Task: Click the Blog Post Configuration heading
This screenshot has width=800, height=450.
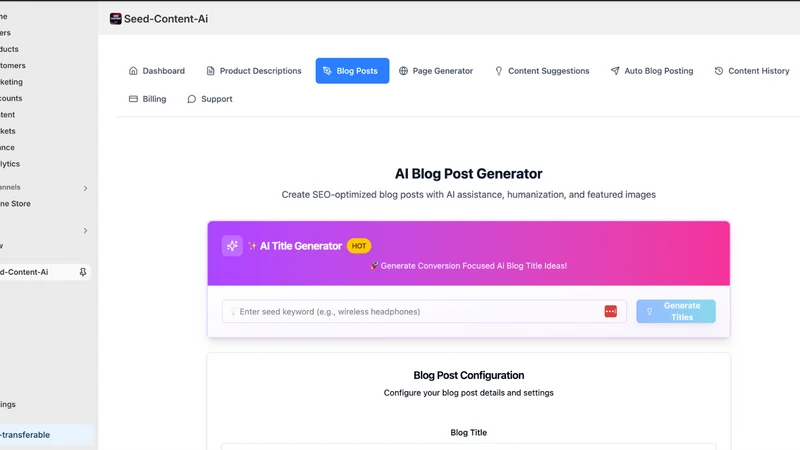Action: point(468,375)
